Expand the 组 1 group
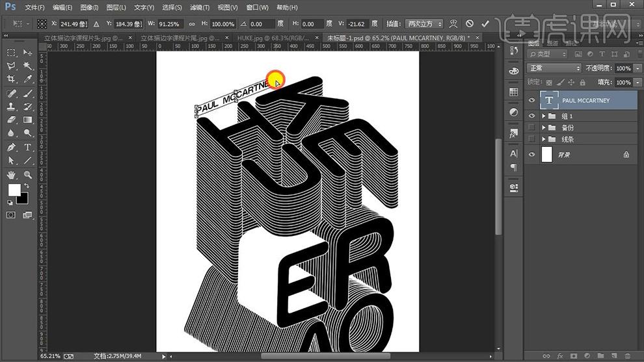Screen dimensions: 644x362 (x=543, y=116)
